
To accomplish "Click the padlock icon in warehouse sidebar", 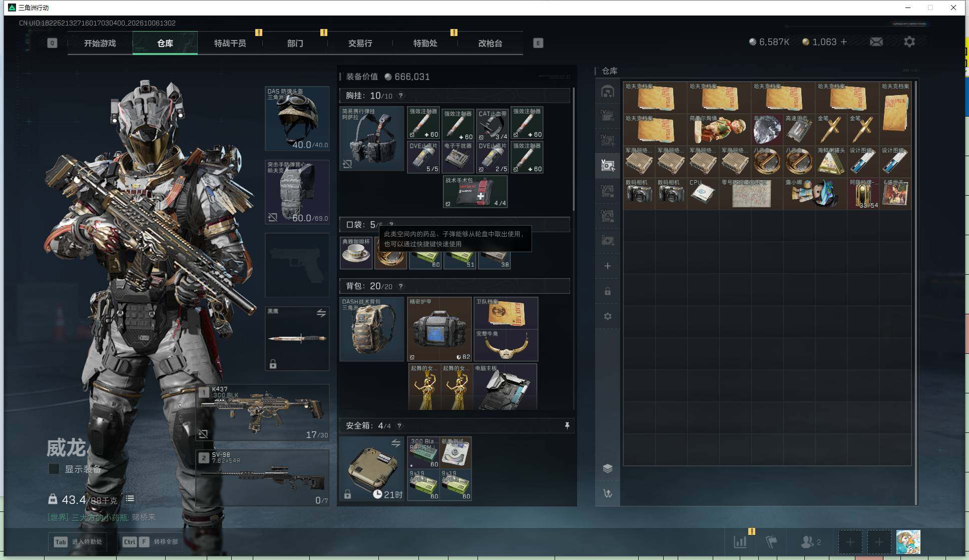I will pos(608,291).
